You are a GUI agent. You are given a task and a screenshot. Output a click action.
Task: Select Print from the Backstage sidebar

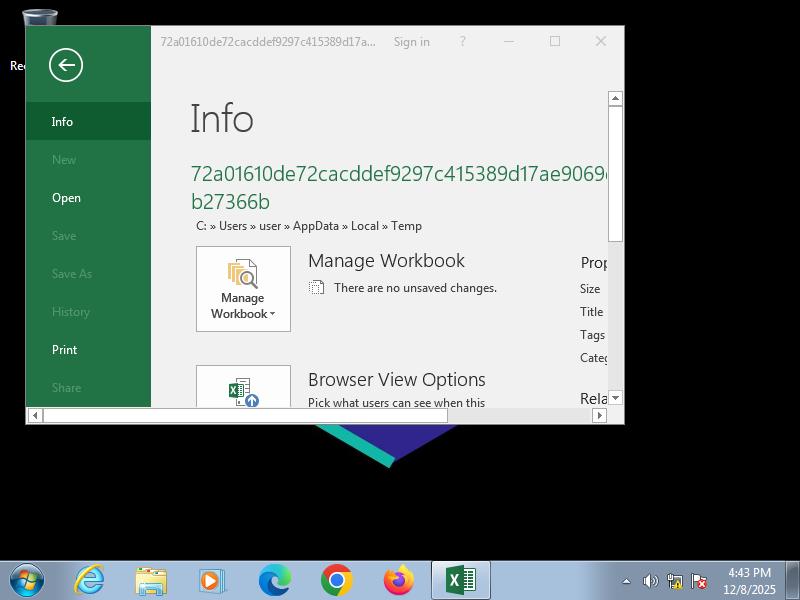click(x=64, y=350)
